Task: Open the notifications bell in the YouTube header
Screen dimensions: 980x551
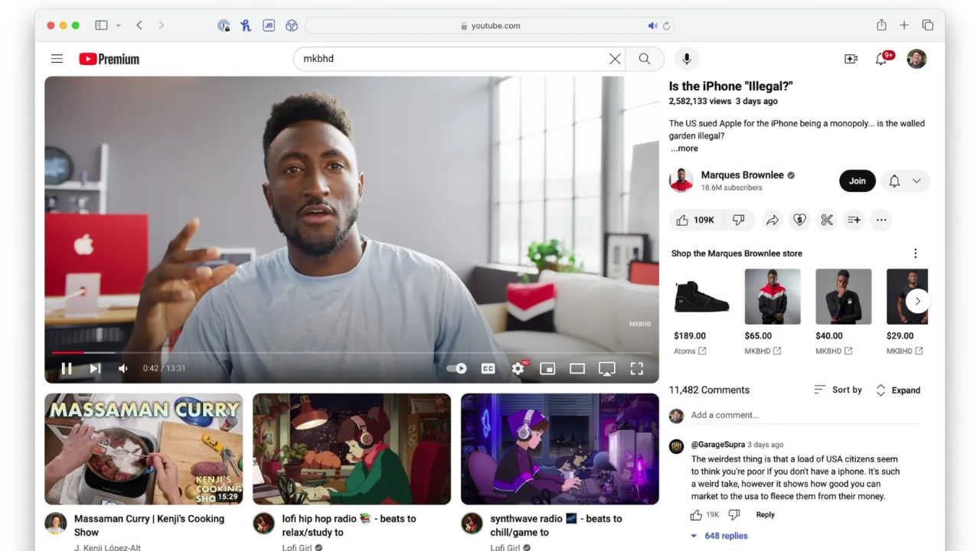Action: point(882,59)
